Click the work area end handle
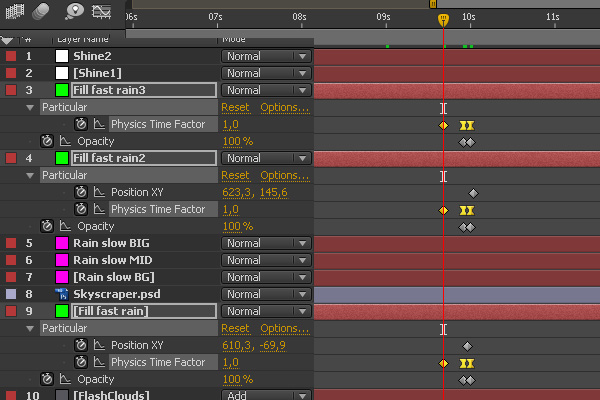 (433, 4)
